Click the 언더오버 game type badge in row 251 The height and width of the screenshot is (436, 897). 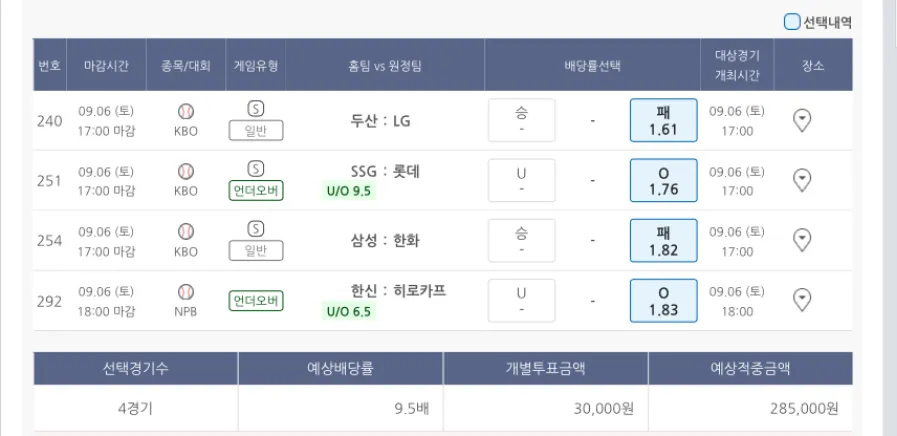tap(256, 190)
